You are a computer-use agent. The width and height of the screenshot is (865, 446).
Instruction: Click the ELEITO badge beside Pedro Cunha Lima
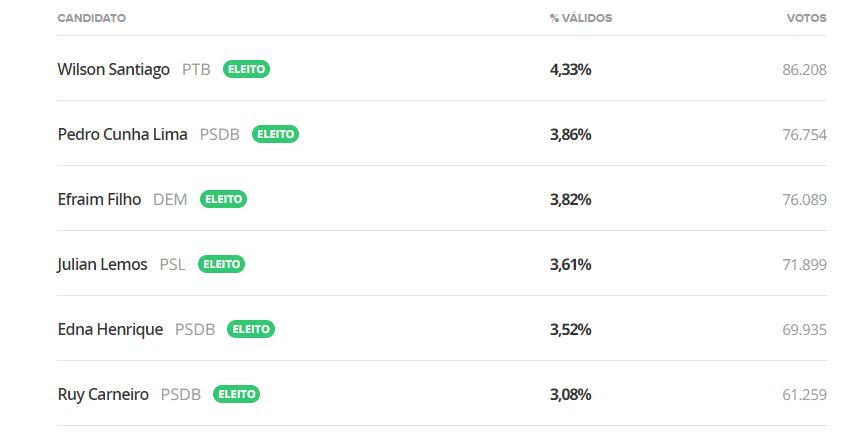(x=275, y=134)
